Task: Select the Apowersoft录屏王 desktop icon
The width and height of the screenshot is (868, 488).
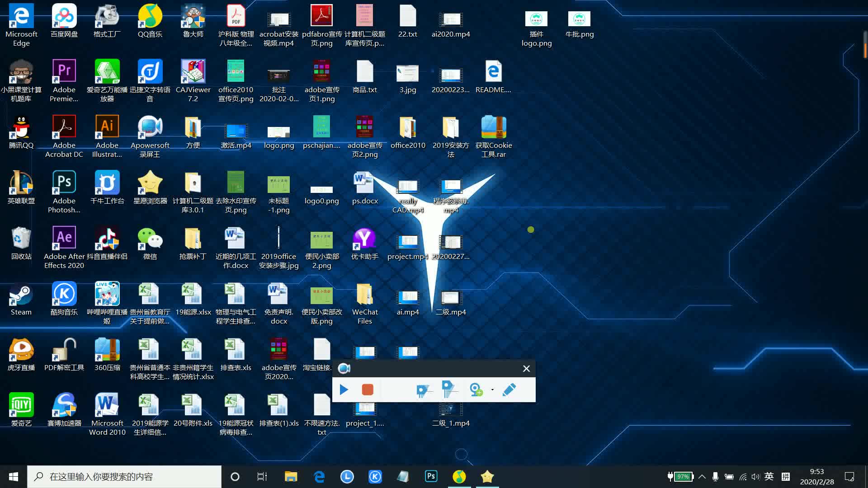Action: point(150,136)
